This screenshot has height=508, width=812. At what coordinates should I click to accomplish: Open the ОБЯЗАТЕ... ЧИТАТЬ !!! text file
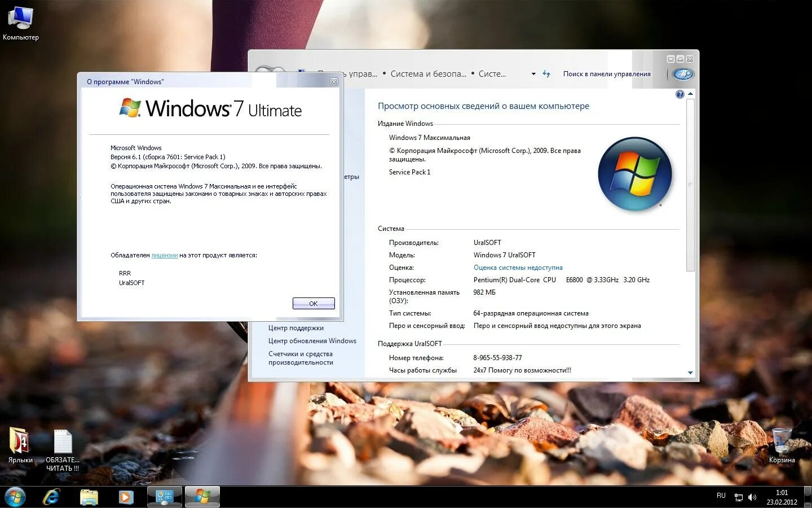[x=63, y=450]
